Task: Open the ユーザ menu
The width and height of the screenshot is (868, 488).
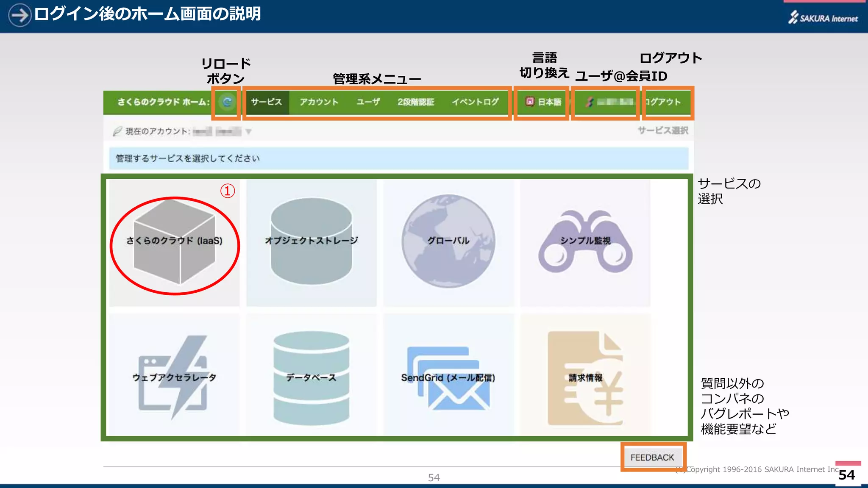Action: coord(368,102)
